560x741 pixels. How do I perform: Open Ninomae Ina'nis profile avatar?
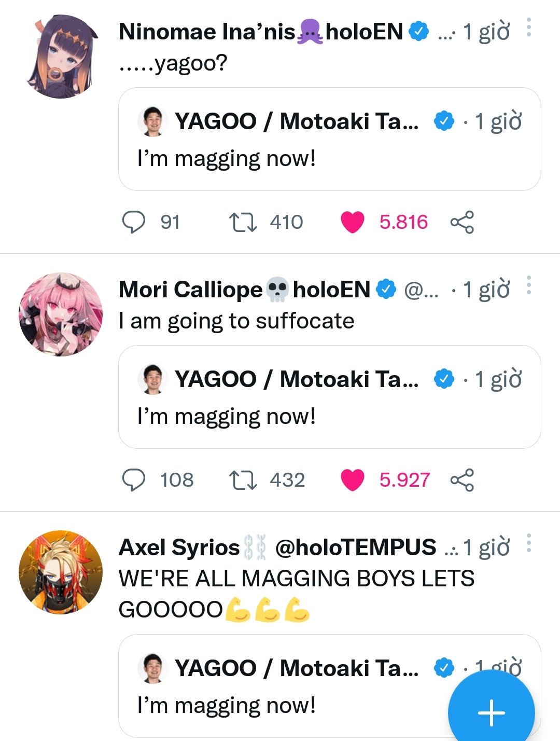pos(61,57)
